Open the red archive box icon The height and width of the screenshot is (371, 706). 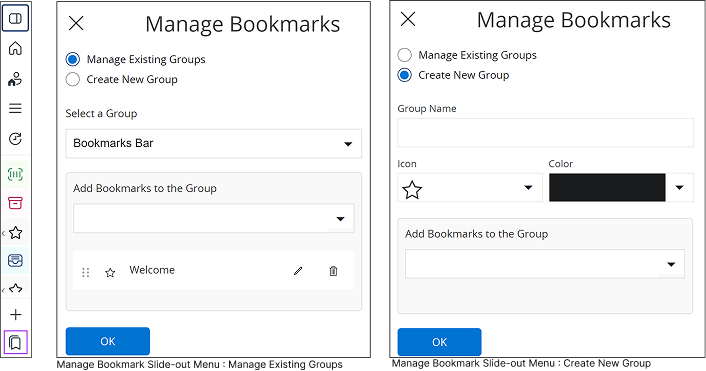pyautogui.click(x=15, y=203)
